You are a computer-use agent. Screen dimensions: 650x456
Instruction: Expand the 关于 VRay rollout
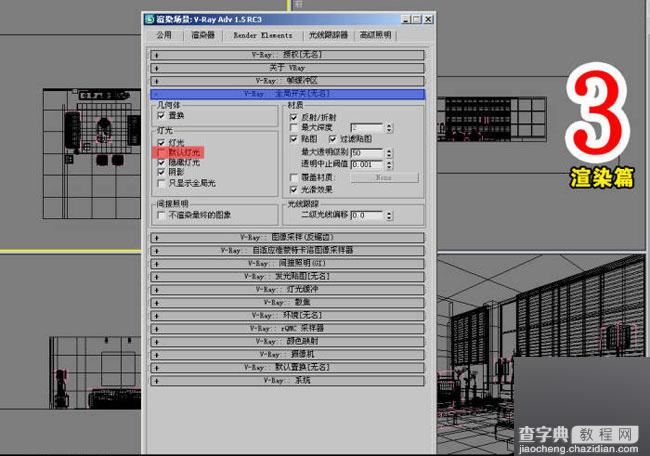[287, 68]
